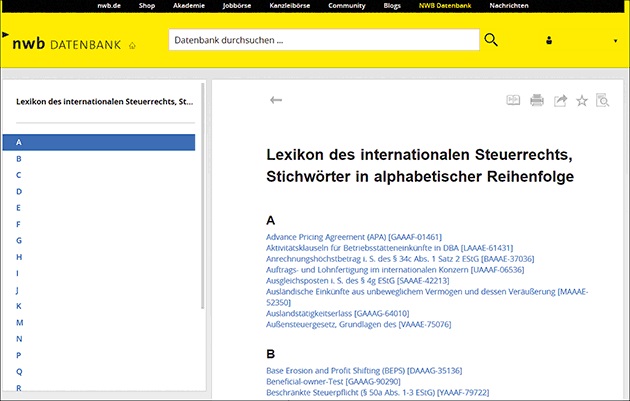Select letter G in the sidebar

(19, 240)
